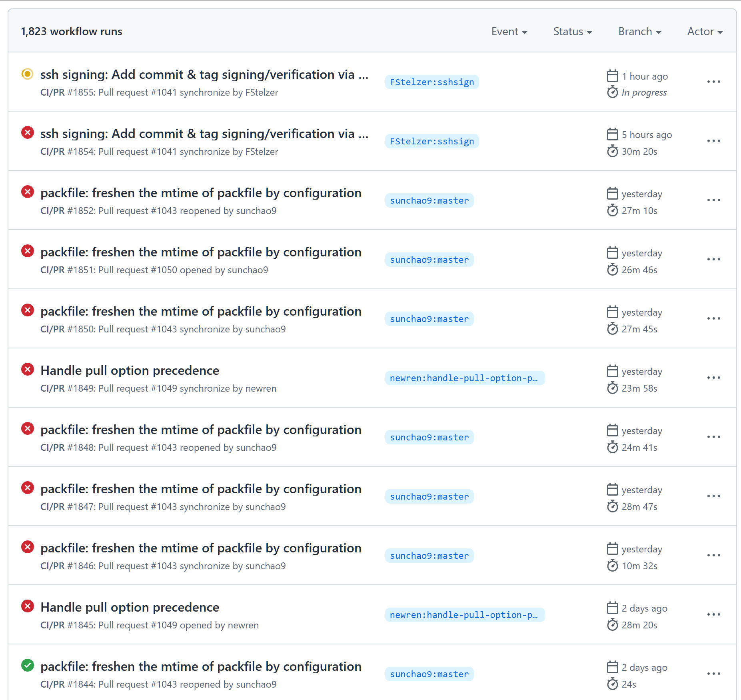
Task: Click the stopwatch icon next to '10m 32s'
Action: tap(613, 566)
